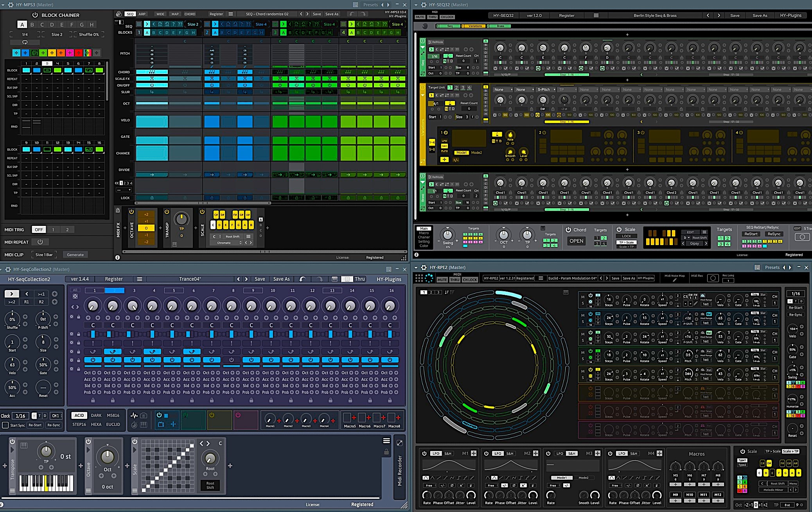Viewport: 812px width, 512px height.
Task: Select the orange color swatch in Block Chainer
Action: [x=61, y=52]
